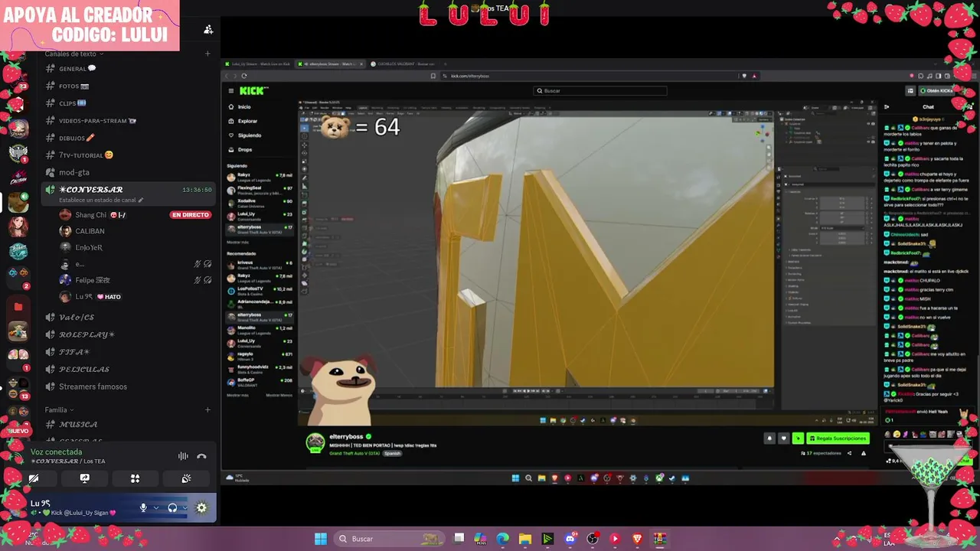The image size is (980, 551).
Task: Open Discord from the taskbar
Action: click(570, 539)
